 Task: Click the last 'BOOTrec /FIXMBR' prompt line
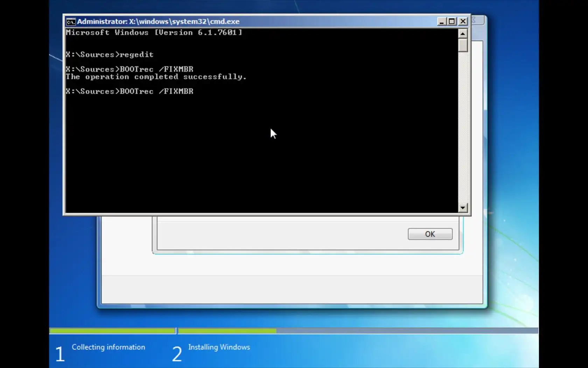point(129,91)
